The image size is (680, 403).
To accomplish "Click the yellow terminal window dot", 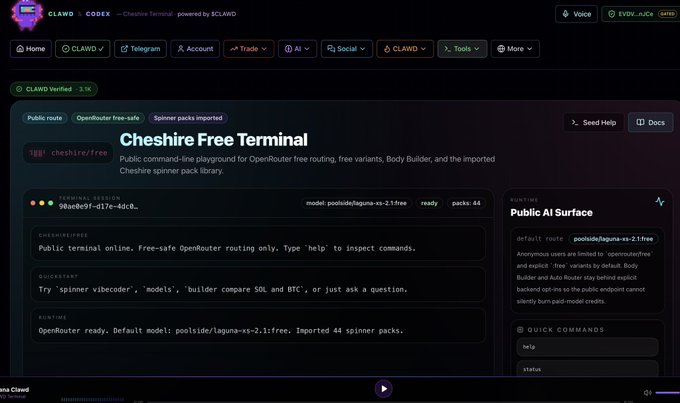I will pyautogui.click(x=42, y=203).
